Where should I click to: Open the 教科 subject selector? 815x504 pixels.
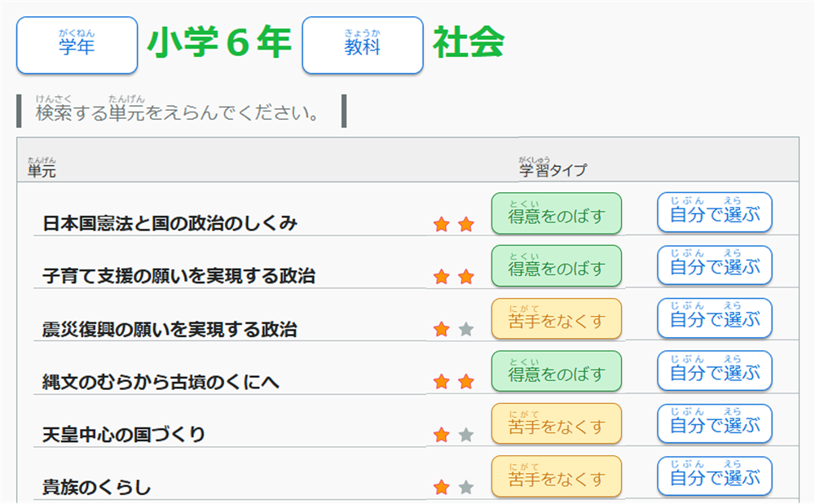pyautogui.click(x=363, y=46)
